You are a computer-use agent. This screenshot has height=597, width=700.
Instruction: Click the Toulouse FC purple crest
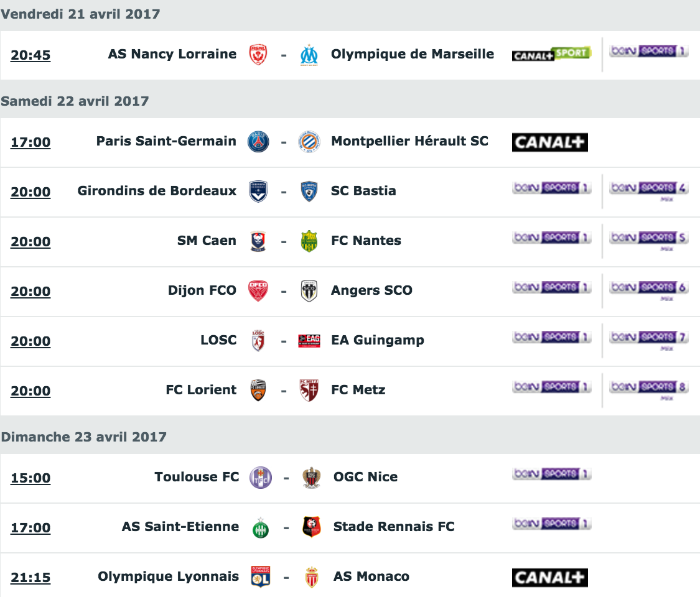click(x=260, y=478)
